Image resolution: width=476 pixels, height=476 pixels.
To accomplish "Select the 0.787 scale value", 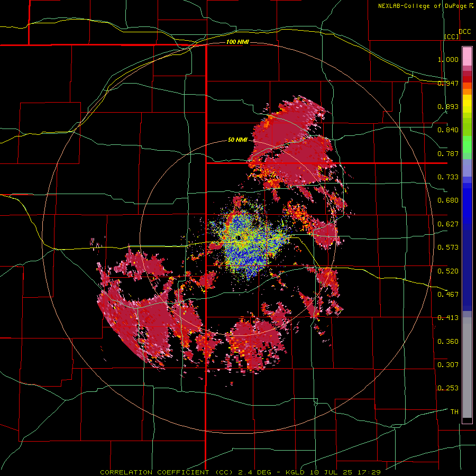I will [x=448, y=153].
